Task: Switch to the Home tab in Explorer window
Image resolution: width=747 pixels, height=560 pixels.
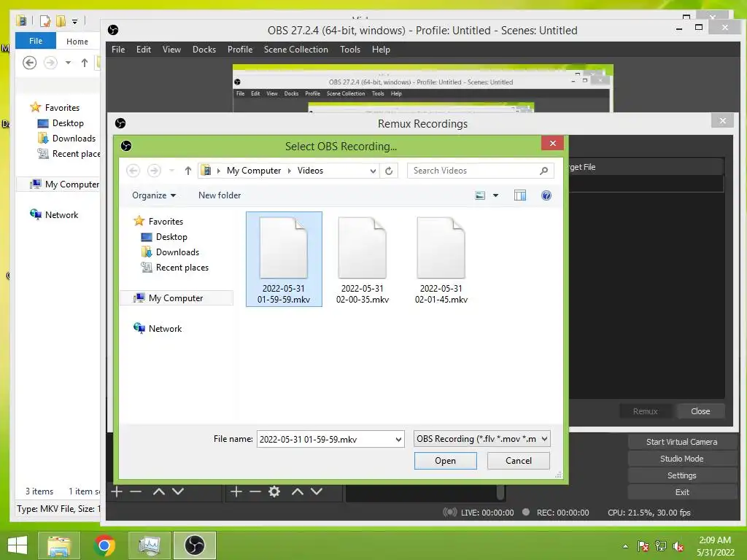Action: [77, 42]
